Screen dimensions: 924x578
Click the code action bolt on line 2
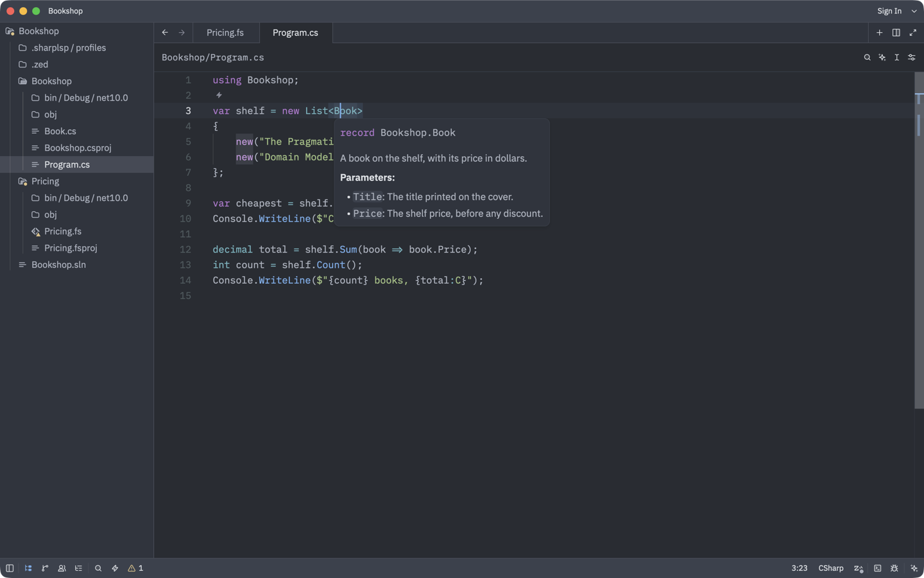219,96
